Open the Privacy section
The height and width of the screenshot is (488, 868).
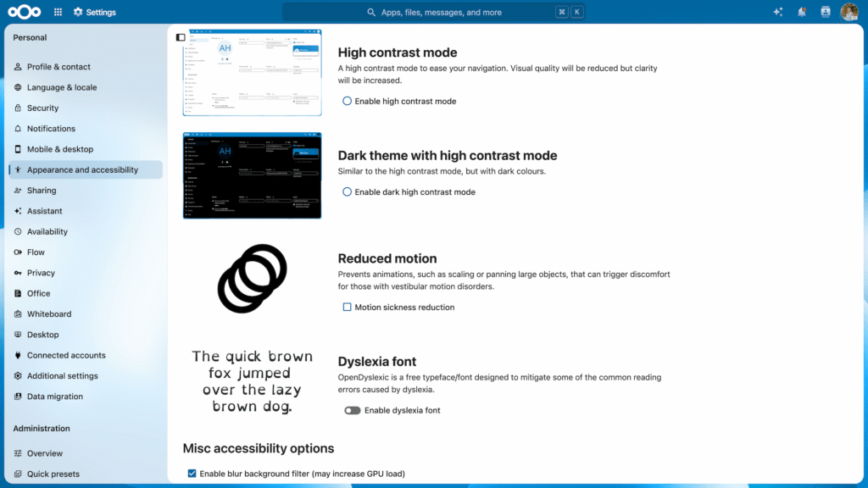tap(86, 273)
